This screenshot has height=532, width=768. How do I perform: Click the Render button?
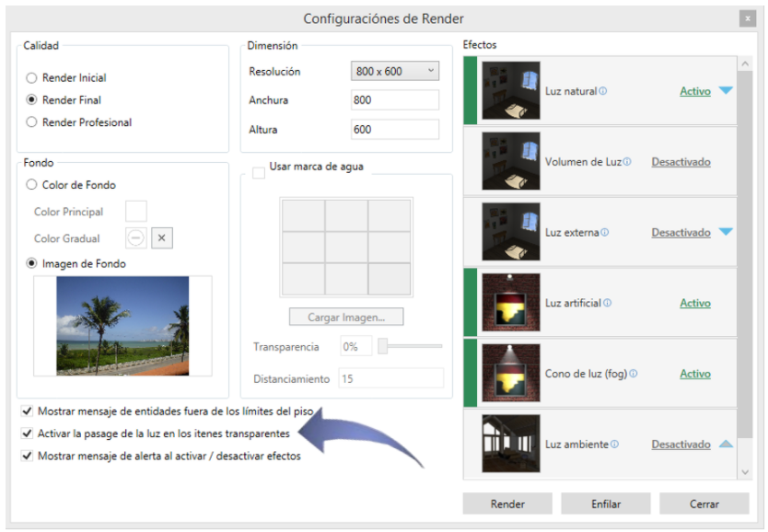click(x=507, y=503)
